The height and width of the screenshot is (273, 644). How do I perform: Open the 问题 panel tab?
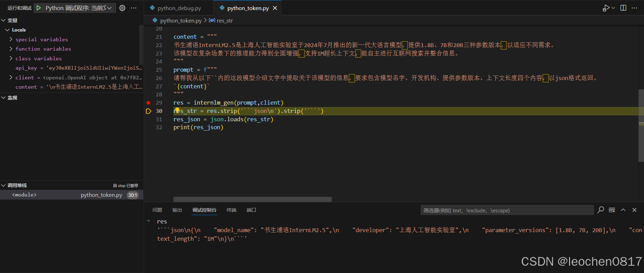tap(157, 210)
